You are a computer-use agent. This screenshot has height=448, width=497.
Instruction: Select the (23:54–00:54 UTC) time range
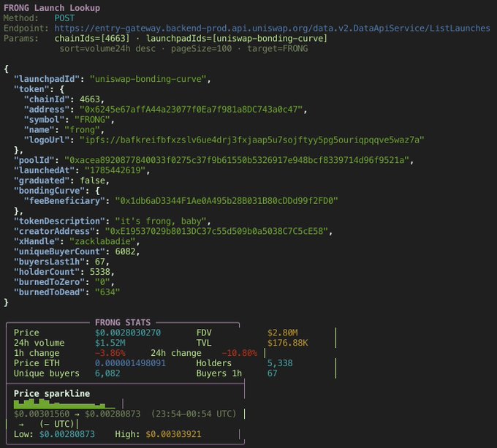pos(194,414)
